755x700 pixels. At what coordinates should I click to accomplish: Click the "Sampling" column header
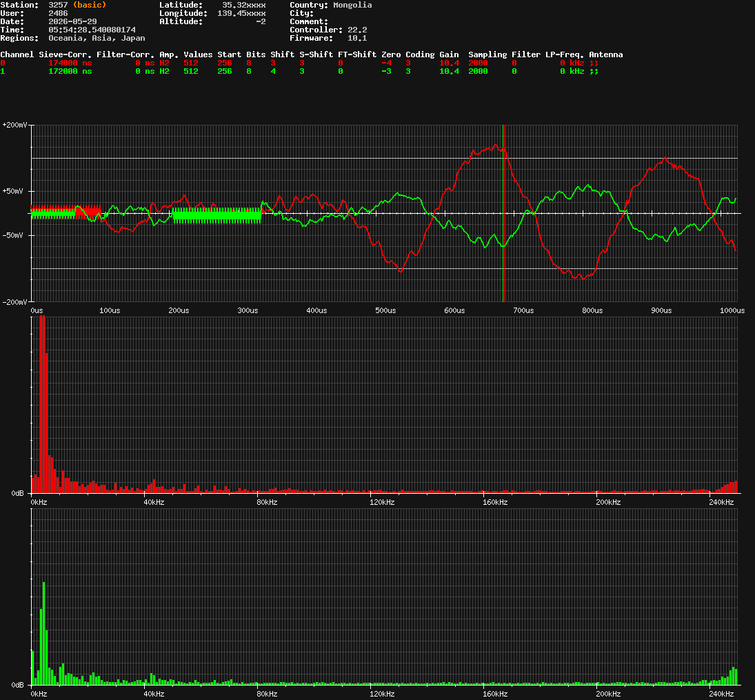tap(487, 55)
